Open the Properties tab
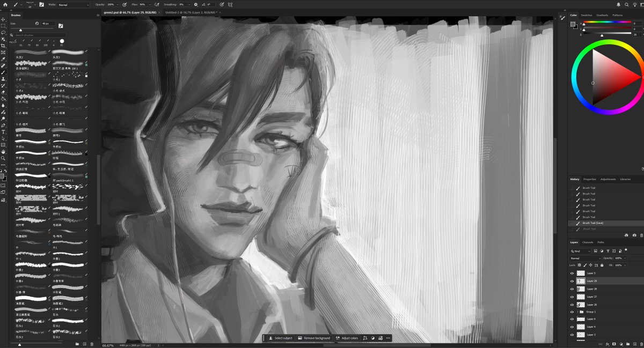The height and width of the screenshot is (348, 644). pos(590,179)
